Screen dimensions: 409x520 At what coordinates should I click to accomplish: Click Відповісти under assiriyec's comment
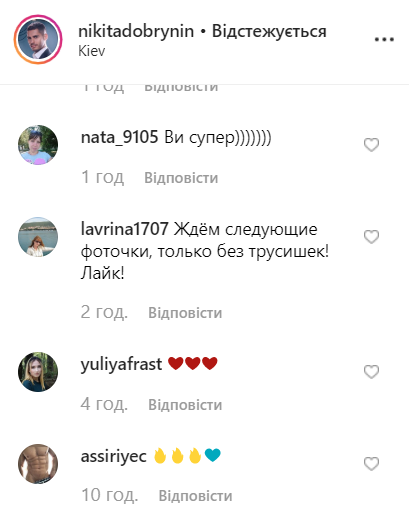[x=195, y=496]
